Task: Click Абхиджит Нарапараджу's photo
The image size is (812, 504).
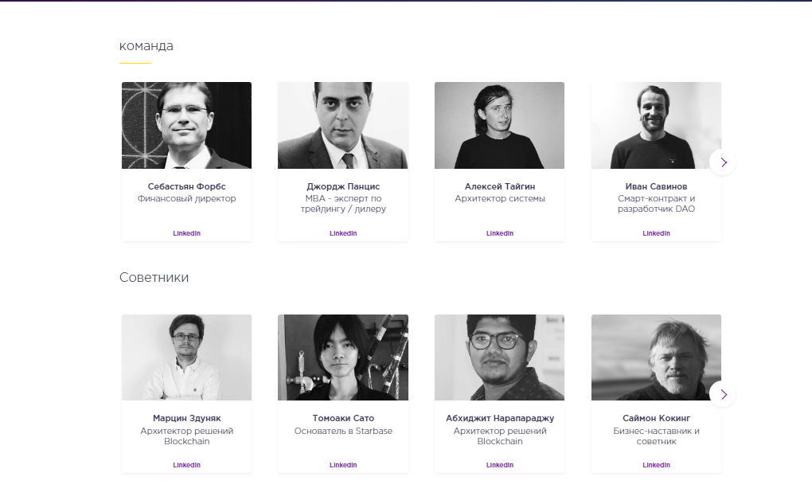Action: point(500,357)
